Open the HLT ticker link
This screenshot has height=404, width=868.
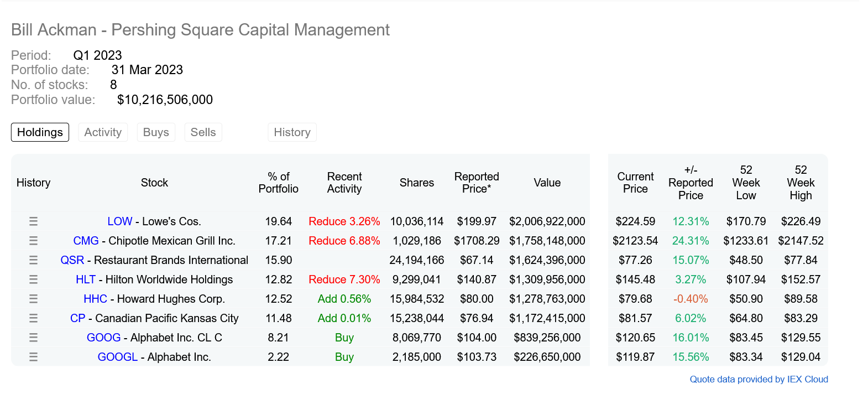[86, 279]
